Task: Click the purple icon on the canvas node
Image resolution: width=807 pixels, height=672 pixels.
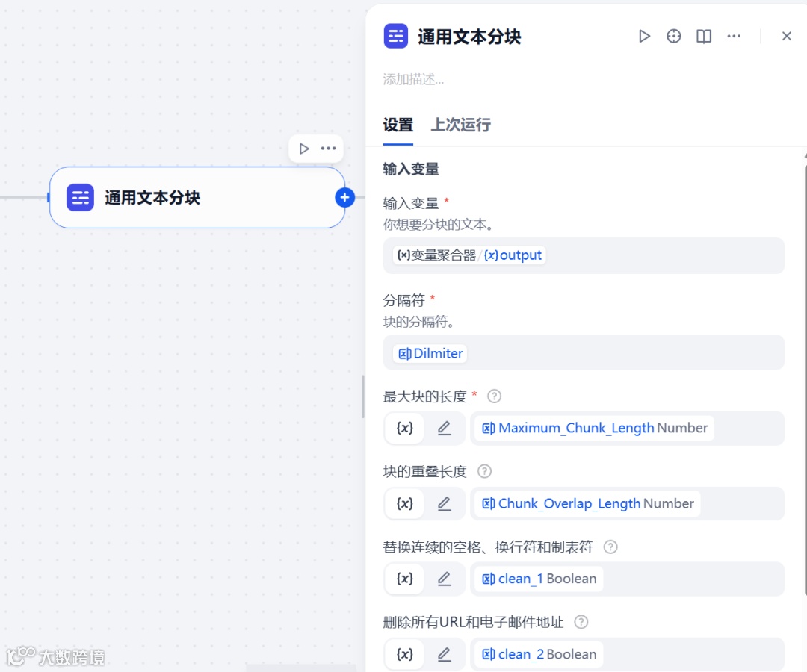Action: [80, 197]
